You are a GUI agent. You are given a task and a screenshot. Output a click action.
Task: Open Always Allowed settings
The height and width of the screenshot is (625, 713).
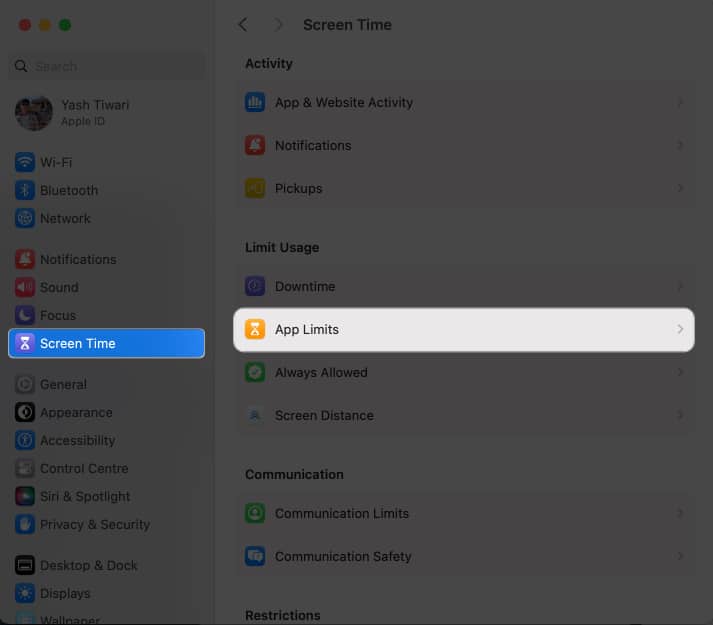tap(464, 372)
